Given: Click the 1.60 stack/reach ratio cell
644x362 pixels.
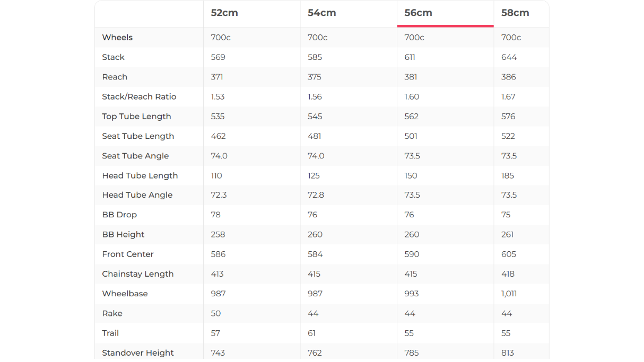Looking at the screenshot, I should (x=412, y=96).
